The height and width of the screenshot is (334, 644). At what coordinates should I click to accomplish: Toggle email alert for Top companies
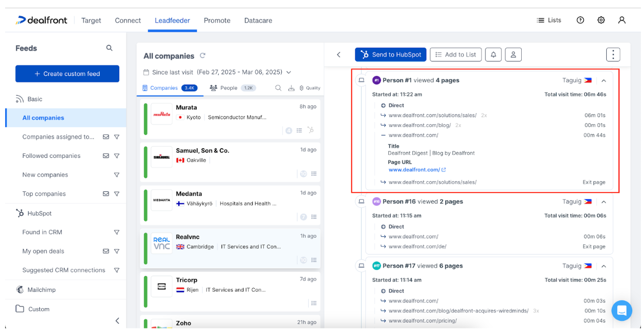pyautogui.click(x=106, y=194)
